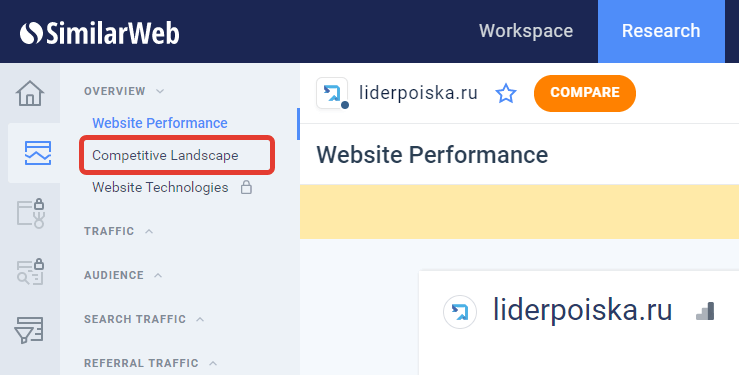Switch to the Research tab

click(661, 31)
